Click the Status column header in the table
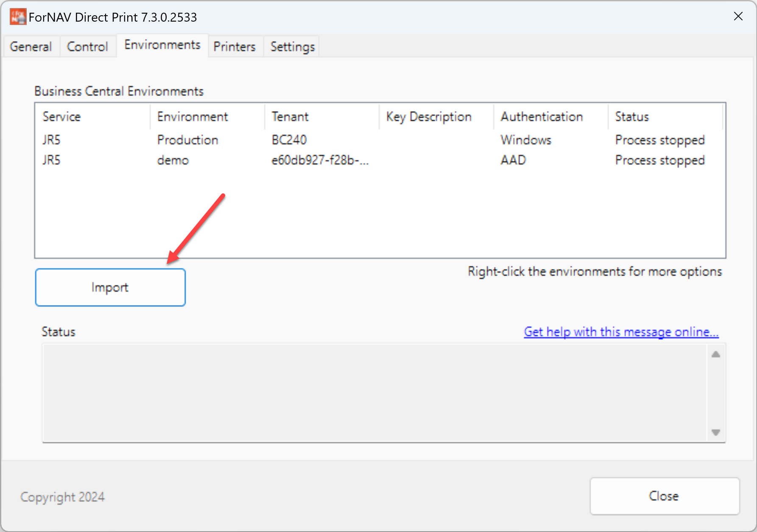This screenshot has width=757, height=532. [x=665, y=117]
